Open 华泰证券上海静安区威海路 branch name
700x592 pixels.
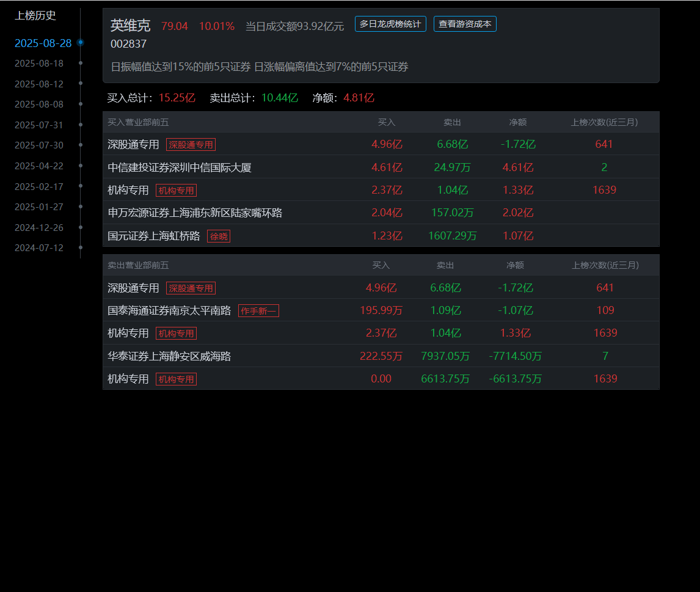(x=169, y=356)
